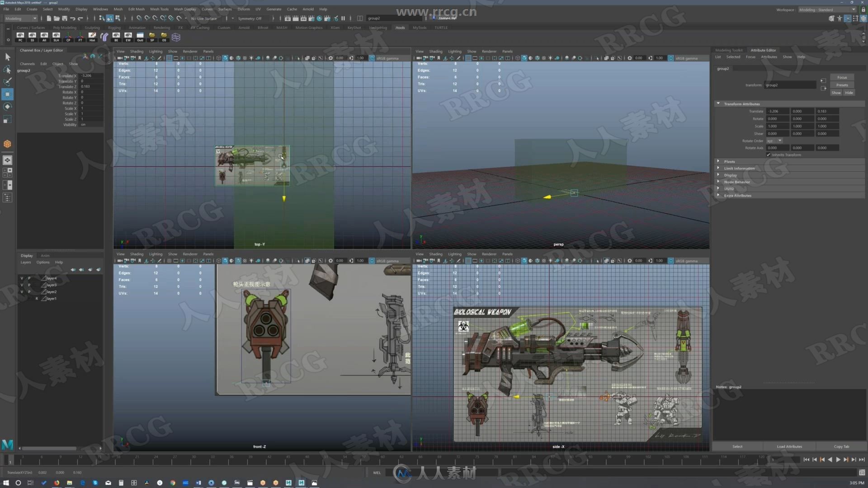Screen dimensions: 868x488
Task: Open the Deform menu
Action: (244, 9)
